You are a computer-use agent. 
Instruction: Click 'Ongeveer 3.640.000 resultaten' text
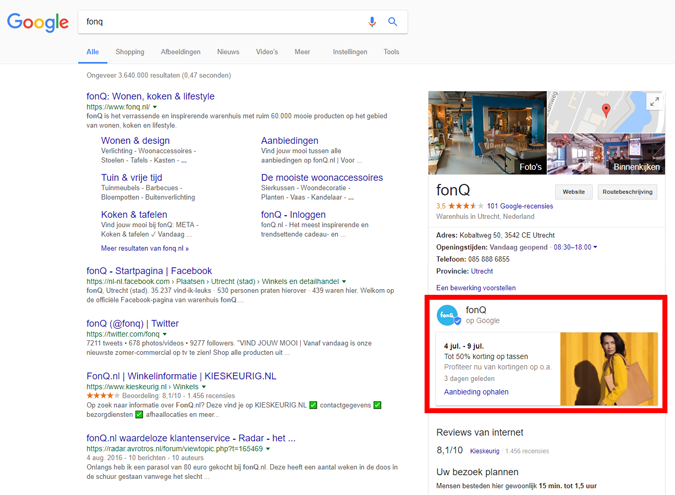pos(158,75)
